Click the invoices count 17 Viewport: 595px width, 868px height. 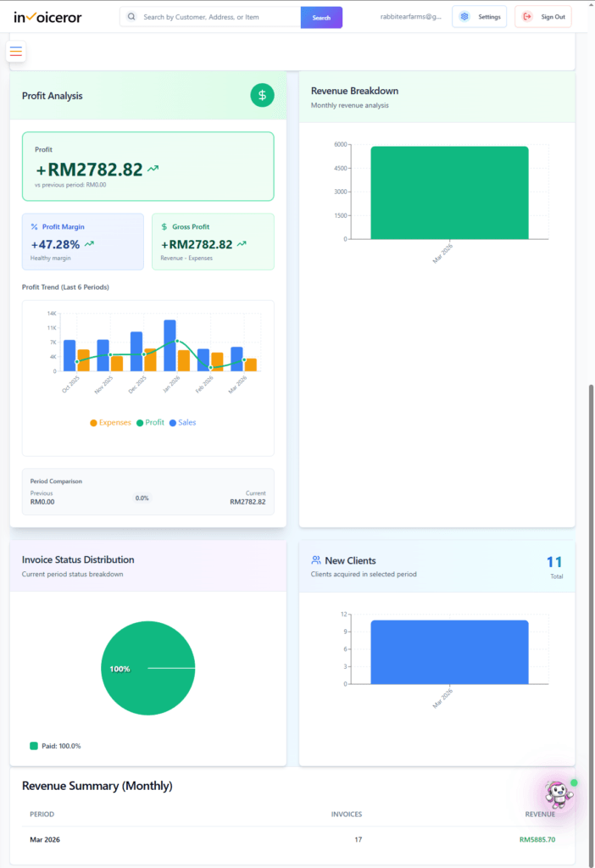pos(359,839)
